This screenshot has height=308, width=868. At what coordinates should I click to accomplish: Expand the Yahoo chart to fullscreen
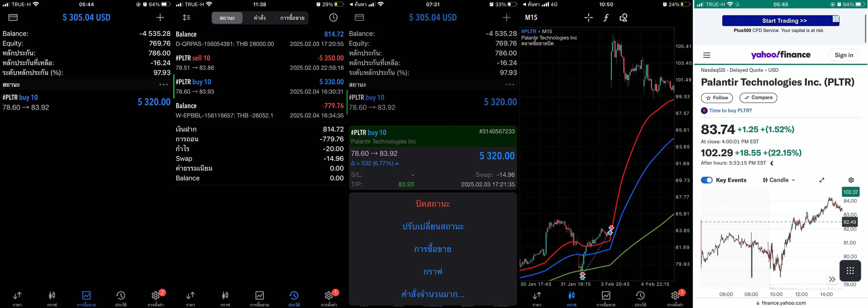(822, 180)
